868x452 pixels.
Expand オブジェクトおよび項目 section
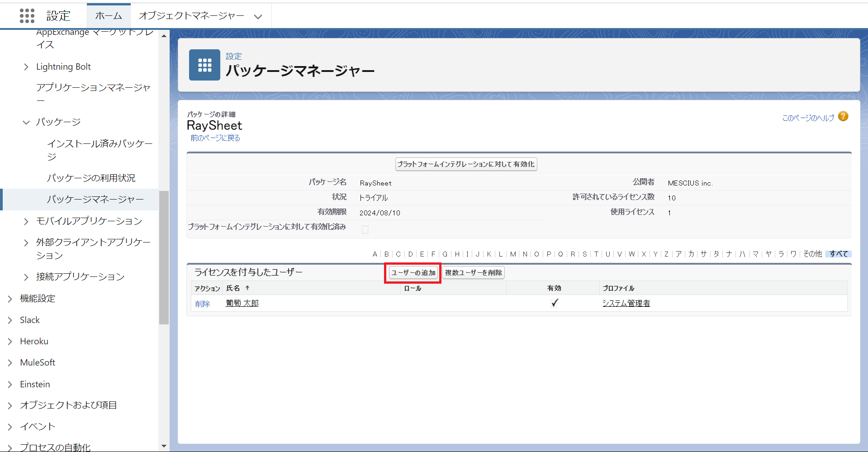point(10,405)
